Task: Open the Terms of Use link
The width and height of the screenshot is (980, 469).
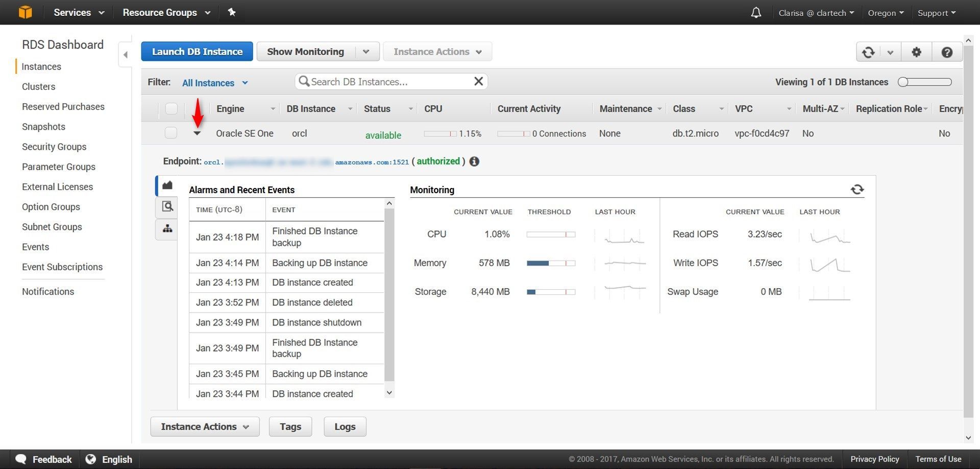Action: pos(938,459)
